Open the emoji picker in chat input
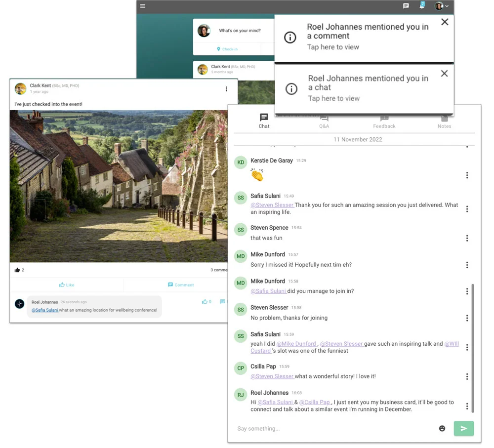The height and width of the screenshot is (448, 494). [442, 428]
